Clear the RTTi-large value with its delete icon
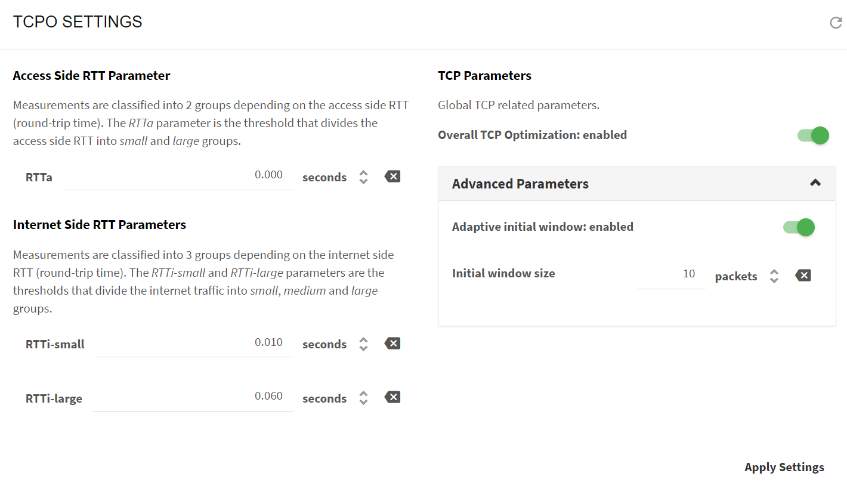This screenshot has height=504, width=847. [392, 397]
